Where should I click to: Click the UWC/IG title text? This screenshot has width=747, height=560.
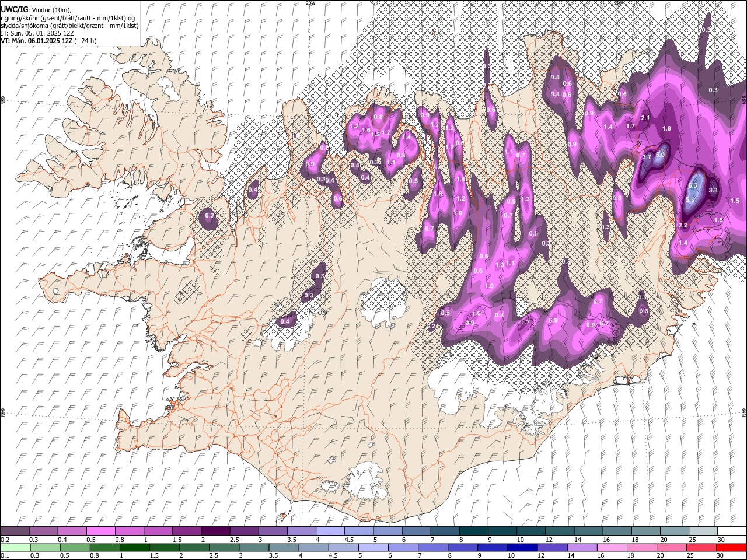(14, 9)
